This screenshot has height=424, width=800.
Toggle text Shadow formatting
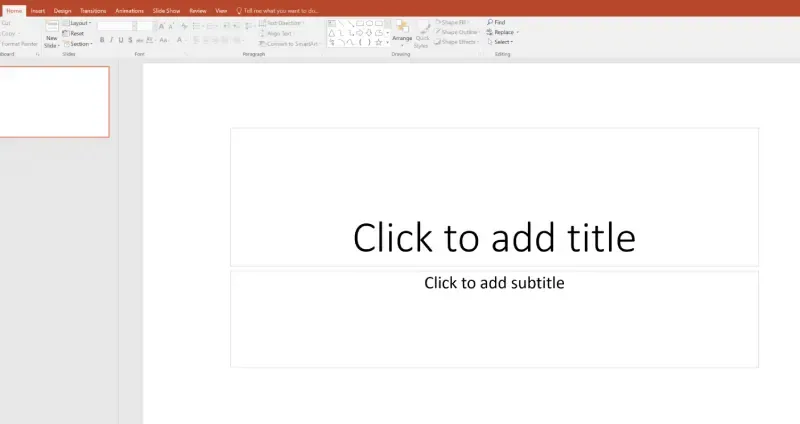131,40
